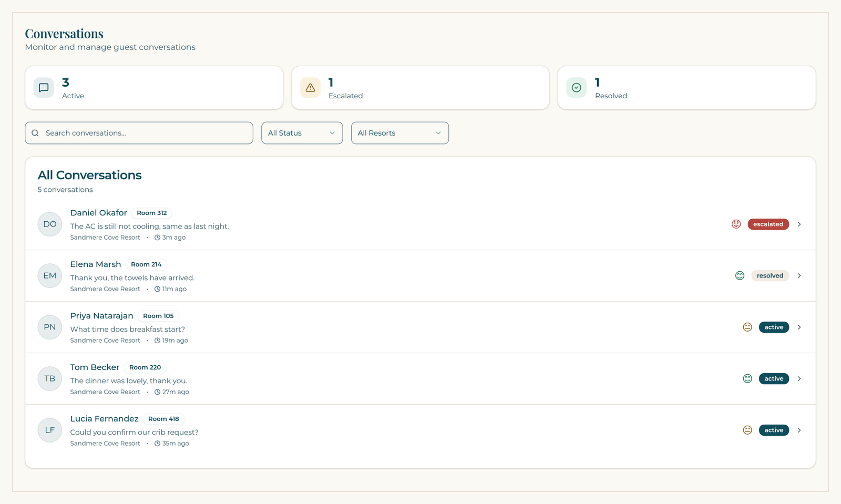Click the clock icon beside 19m ago
Viewport: 841px width, 504px height.
pos(157,341)
